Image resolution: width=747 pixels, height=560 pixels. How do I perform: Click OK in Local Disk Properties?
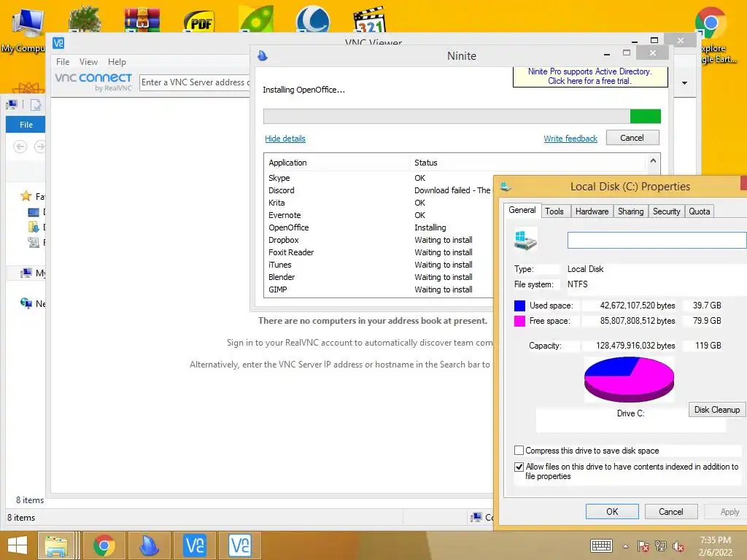tap(612, 511)
